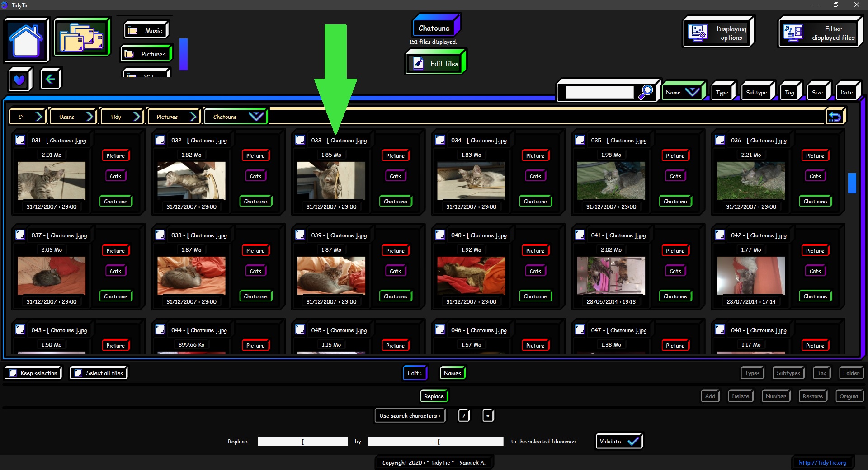Open the Pictures folder shortcut
The image size is (868, 470).
point(146,54)
